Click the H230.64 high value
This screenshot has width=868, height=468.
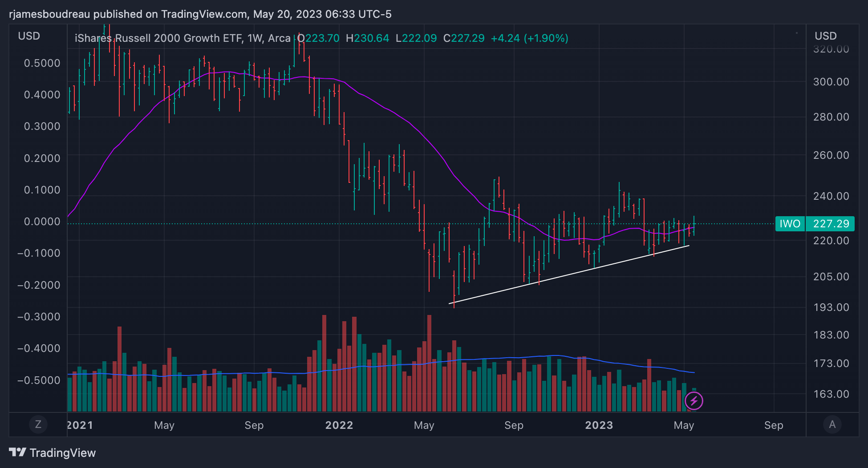click(x=367, y=38)
